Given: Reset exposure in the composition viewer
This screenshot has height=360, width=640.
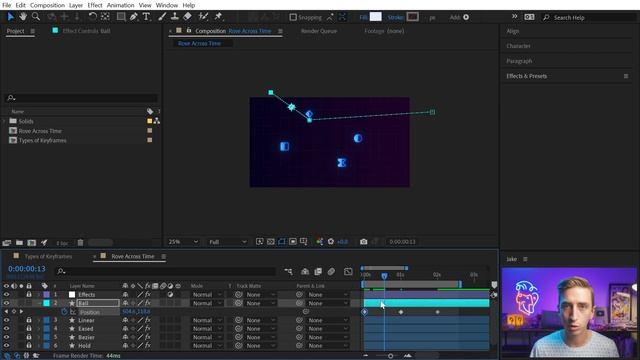Looking at the screenshot, I should coord(331,242).
